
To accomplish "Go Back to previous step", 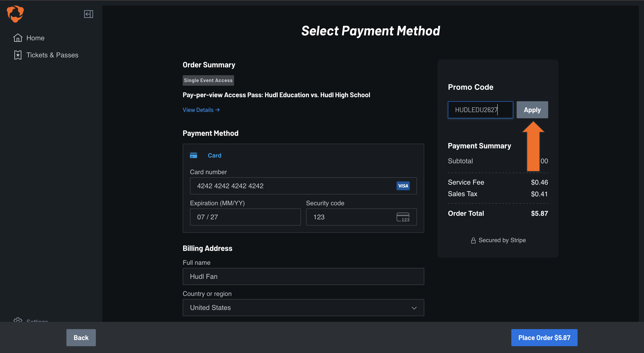I will (x=81, y=338).
